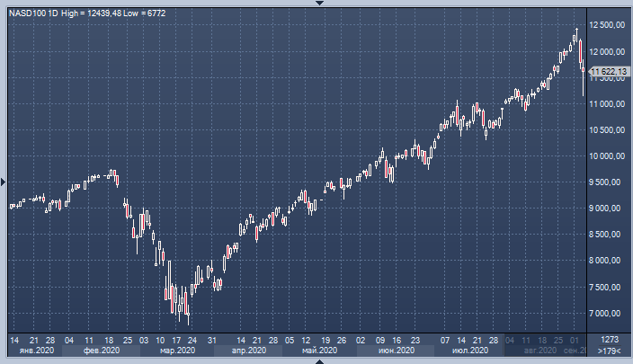Click the highest candlestick near 12 439
Screen dimensions: 633x364
coord(576,34)
